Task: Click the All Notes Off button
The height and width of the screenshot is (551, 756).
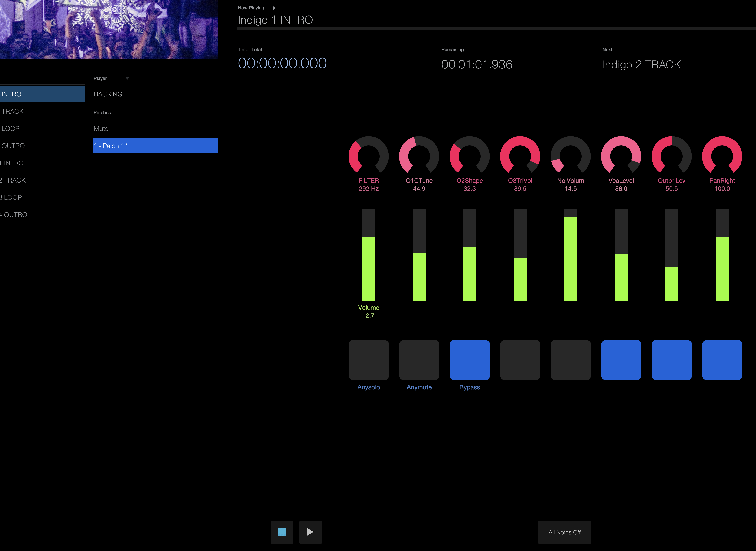Action: pos(564,532)
